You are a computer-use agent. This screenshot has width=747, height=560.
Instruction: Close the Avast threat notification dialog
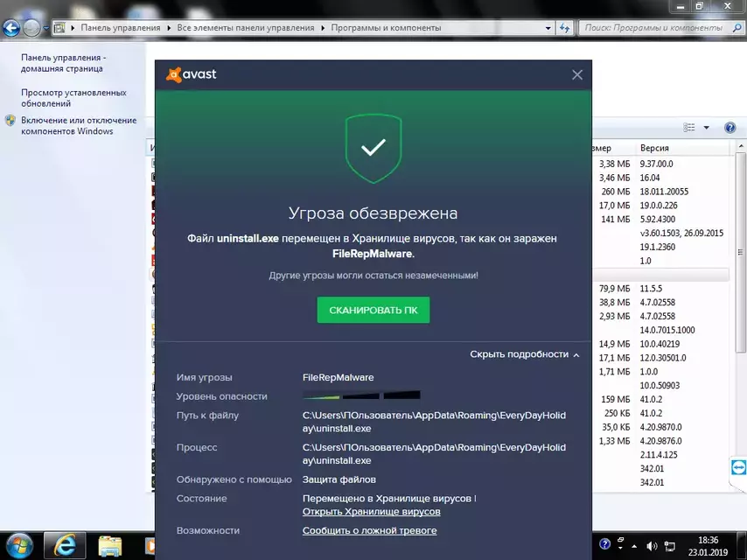point(577,75)
